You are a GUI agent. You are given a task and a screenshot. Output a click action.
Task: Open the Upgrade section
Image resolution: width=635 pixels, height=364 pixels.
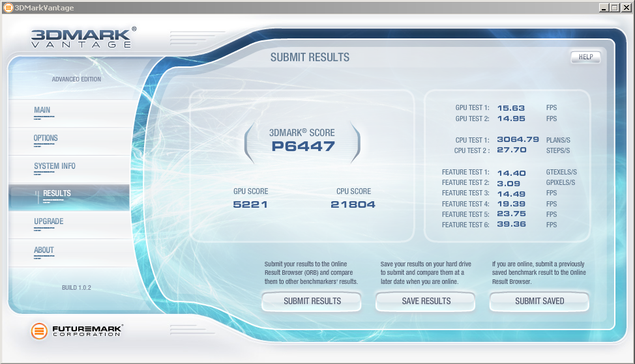coord(49,222)
